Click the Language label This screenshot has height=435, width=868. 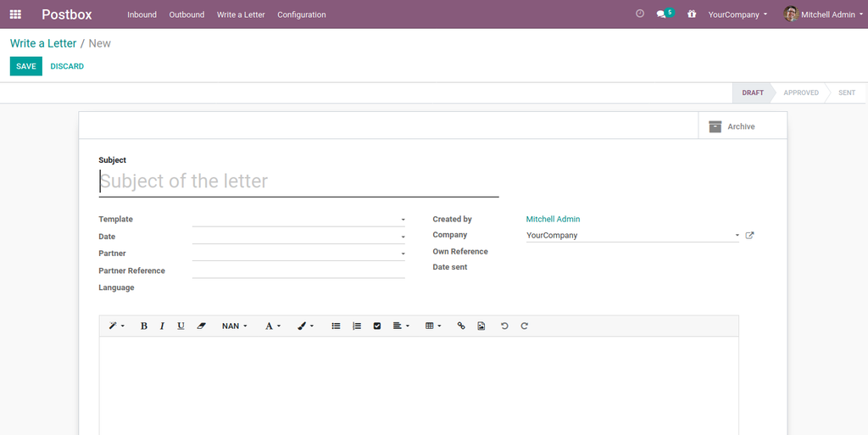(116, 287)
